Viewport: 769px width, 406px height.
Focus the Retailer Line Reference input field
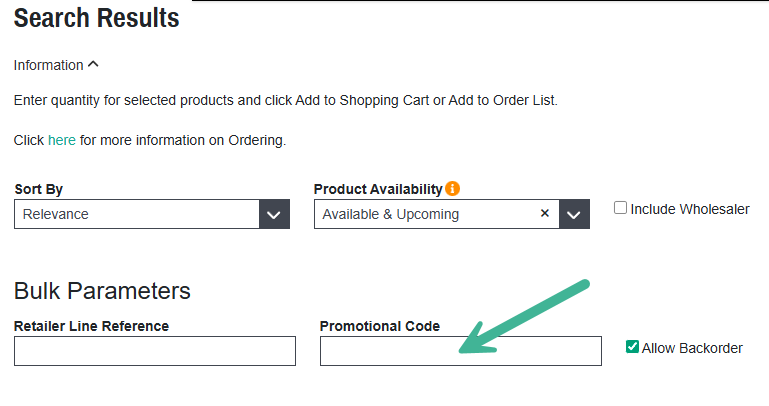tap(155, 351)
